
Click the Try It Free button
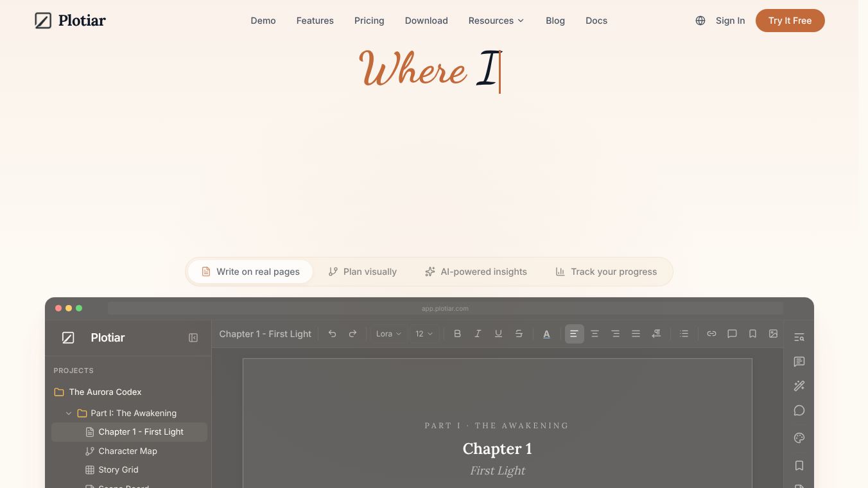click(x=790, y=21)
